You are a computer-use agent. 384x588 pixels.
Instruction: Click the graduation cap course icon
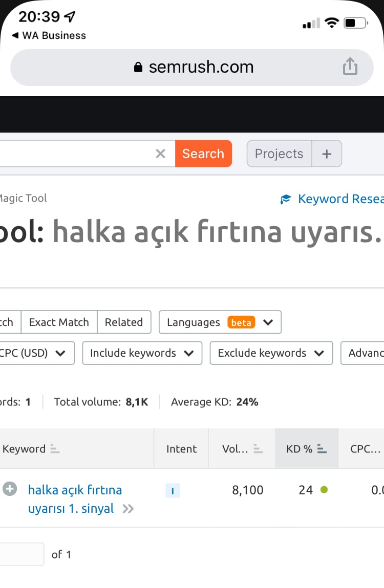286,199
